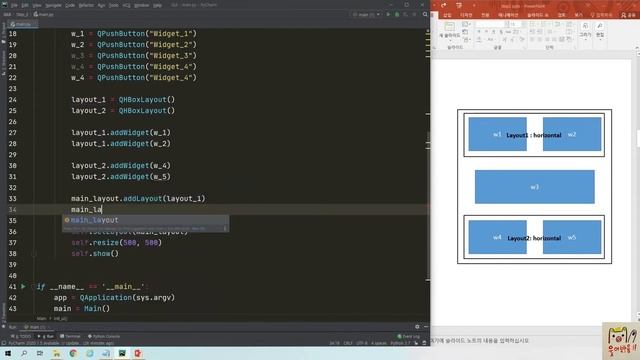Viewport: 640px width, 360px height.
Task: Switch to PyCharm taskbar icon
Action: tap(122, 353)
